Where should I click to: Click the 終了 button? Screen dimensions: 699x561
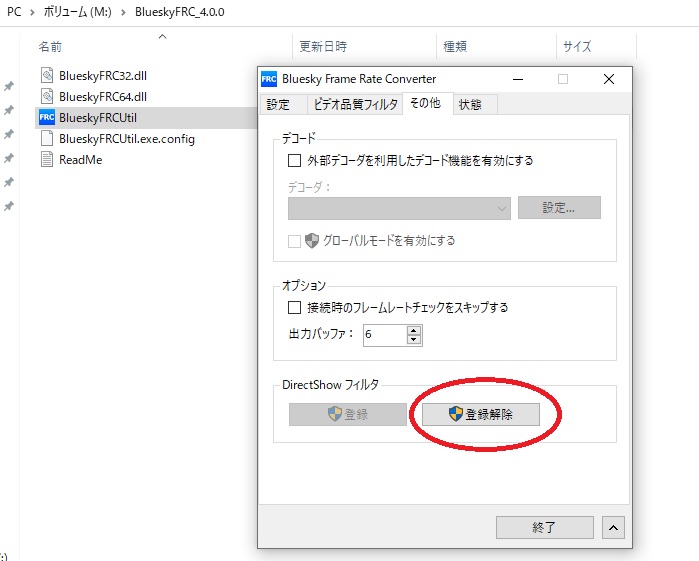(545, 528)
